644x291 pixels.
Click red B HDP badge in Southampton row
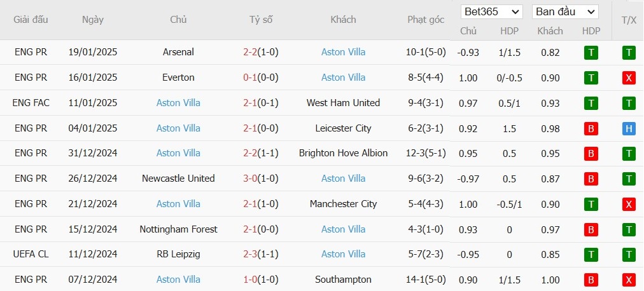591,280
